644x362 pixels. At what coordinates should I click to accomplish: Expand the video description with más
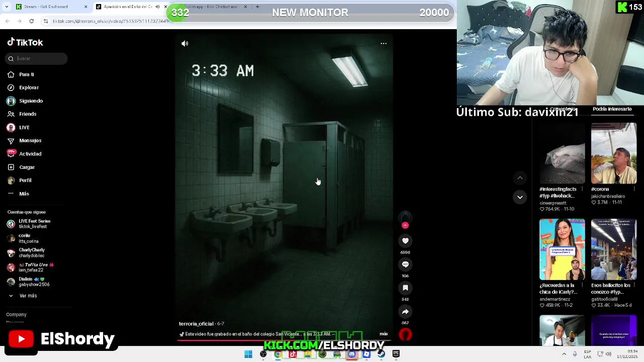pyautogui.click(x=383, y=334)
